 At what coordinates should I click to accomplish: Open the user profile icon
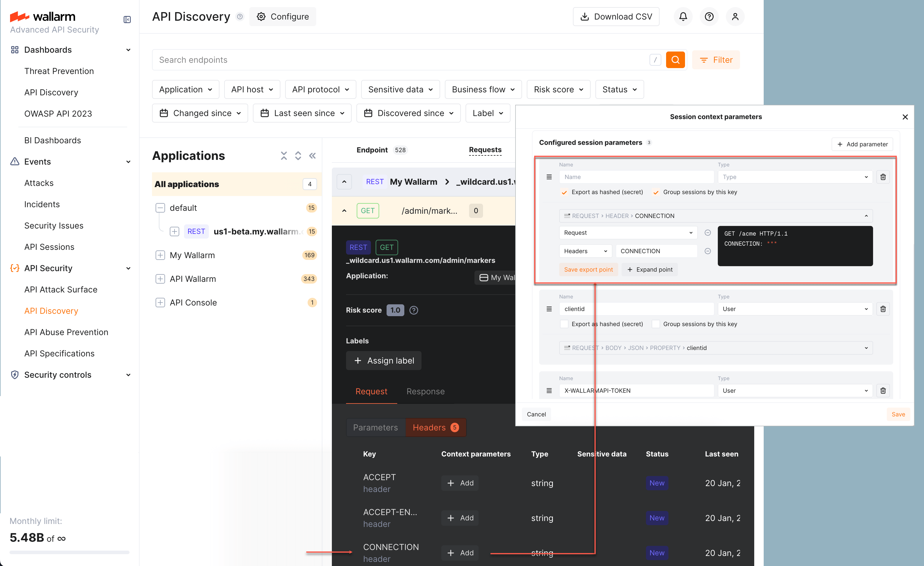tap(735, 17)
